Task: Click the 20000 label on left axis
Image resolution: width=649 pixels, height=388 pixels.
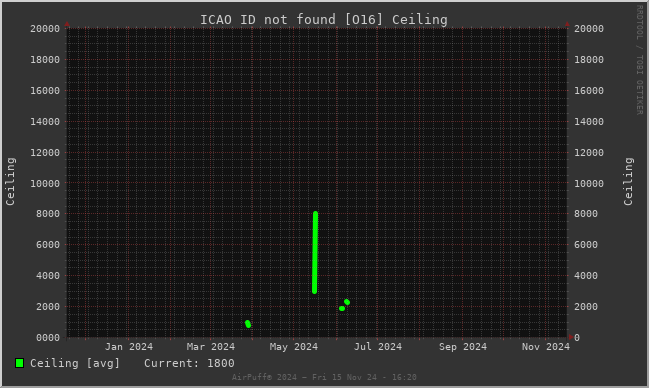Action: (45, 29)
